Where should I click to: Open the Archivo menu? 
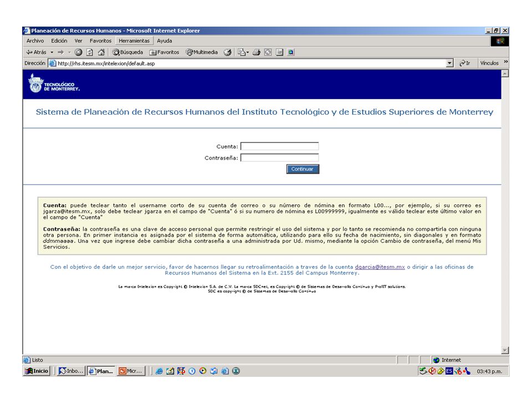coord(35,40)
